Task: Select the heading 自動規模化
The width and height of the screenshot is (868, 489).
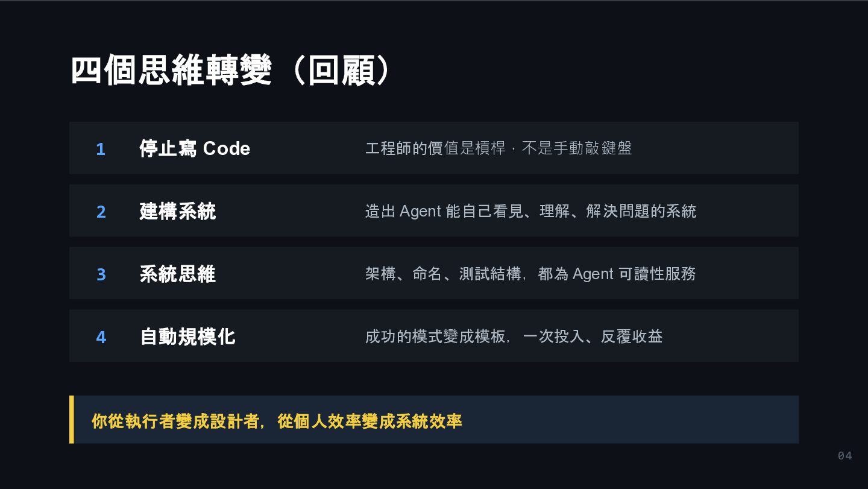Action: 187,336
